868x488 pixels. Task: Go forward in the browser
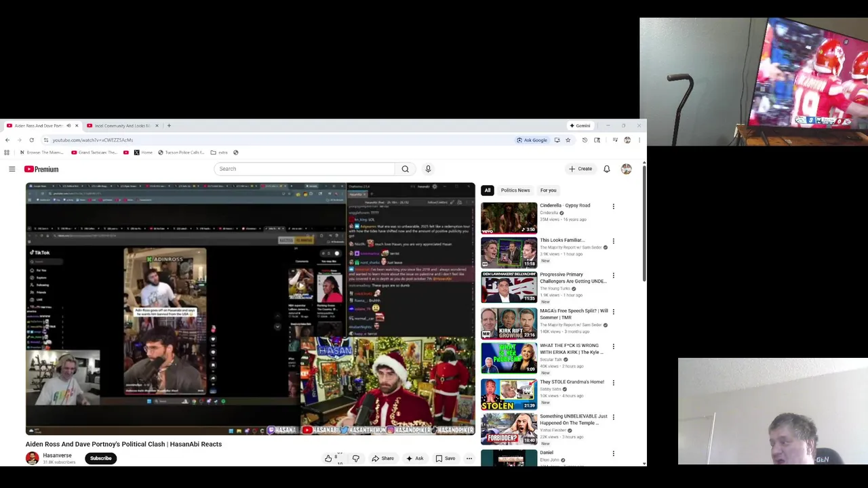(19, 140)
